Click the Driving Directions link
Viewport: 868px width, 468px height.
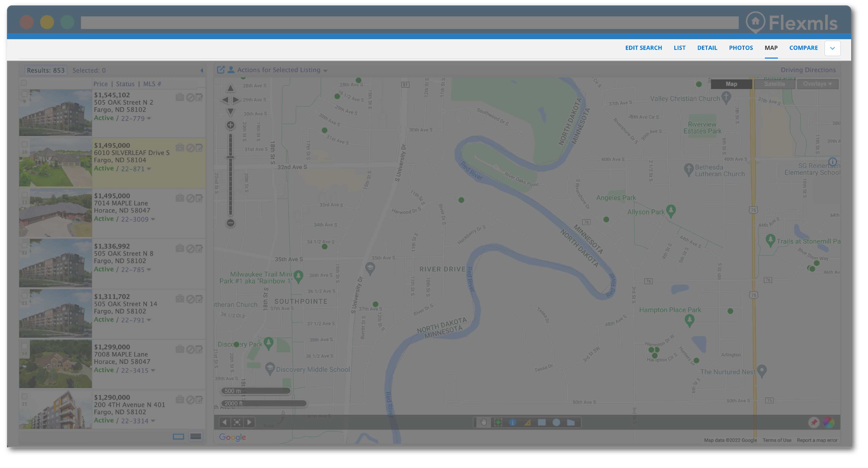[808, 70]
